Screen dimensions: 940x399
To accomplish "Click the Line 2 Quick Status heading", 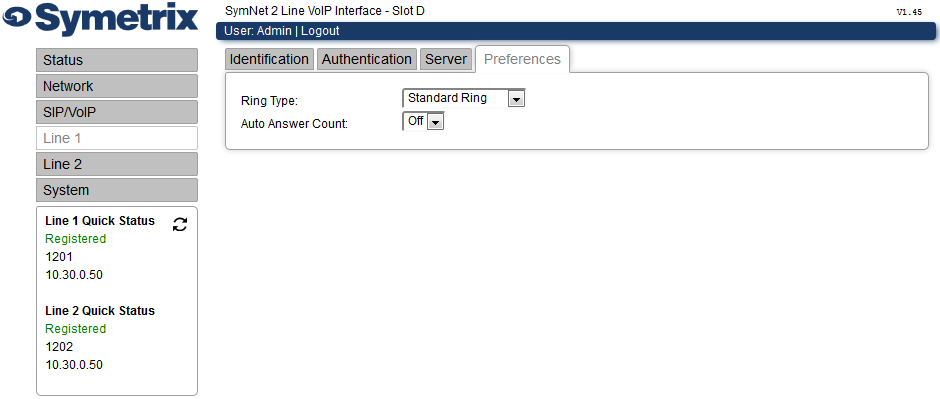I will tap(100, 311).
